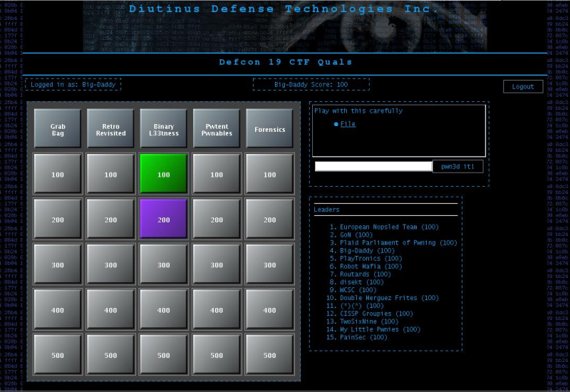The image size is (570, 392).
Task: Select leader '(*)(*) (100)'
Action: [x=362, y=306]
